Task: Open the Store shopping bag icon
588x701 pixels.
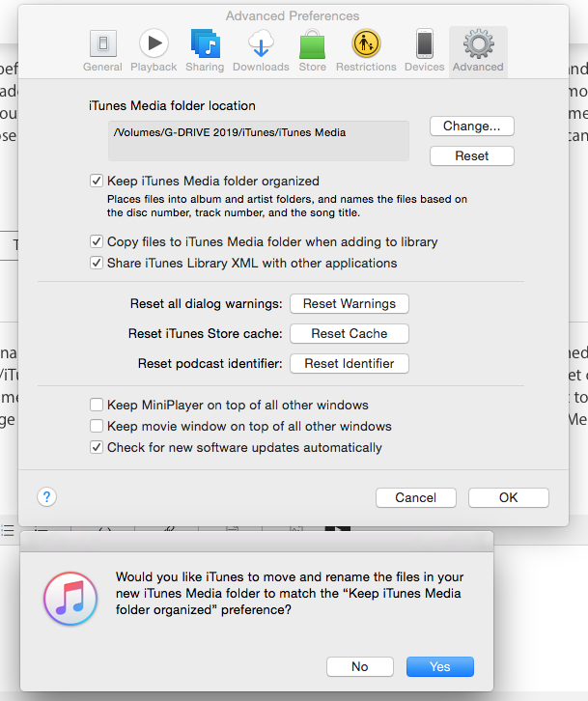Action: tap(312, 43)
